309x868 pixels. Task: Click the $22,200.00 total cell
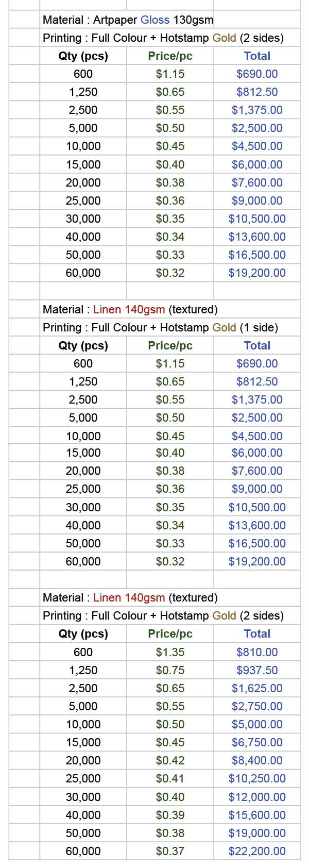point(257,851)
